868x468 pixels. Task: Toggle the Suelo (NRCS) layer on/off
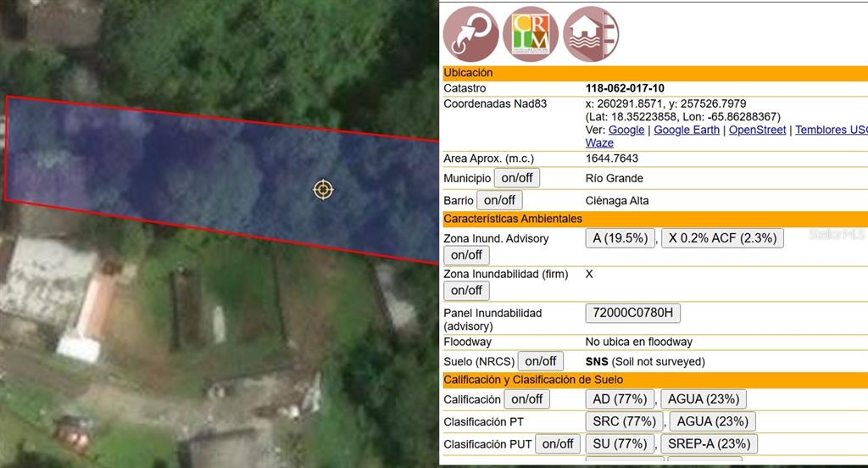coord(540,361)
